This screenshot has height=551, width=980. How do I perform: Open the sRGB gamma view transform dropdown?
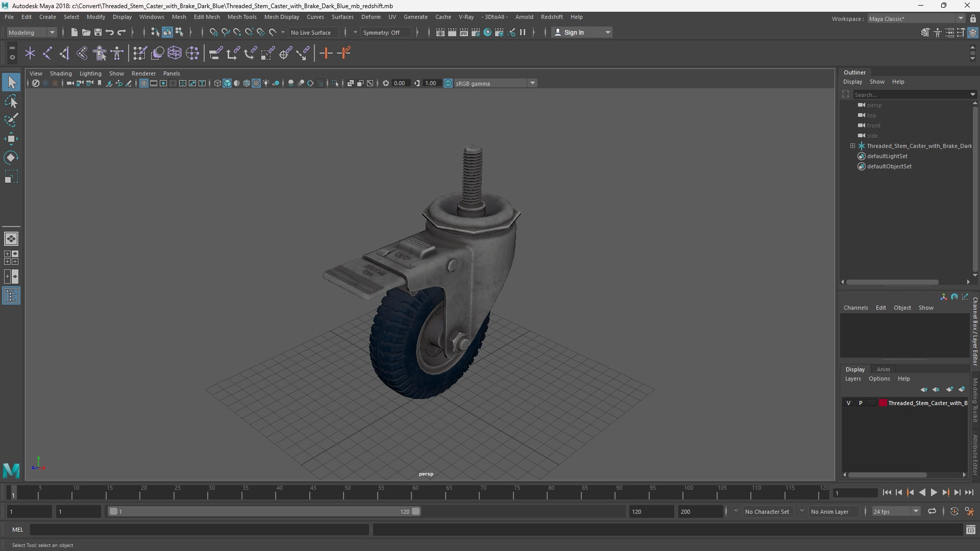(495, 83)
